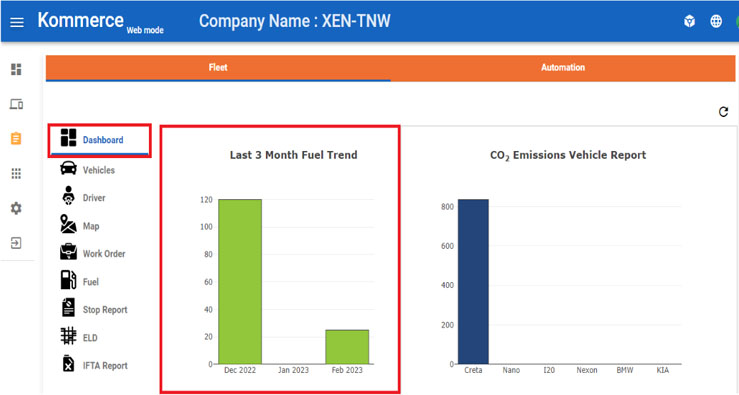The image size is (739, 395).
Task: Open the ELD menu item
Action: click(x=90, y=338)
